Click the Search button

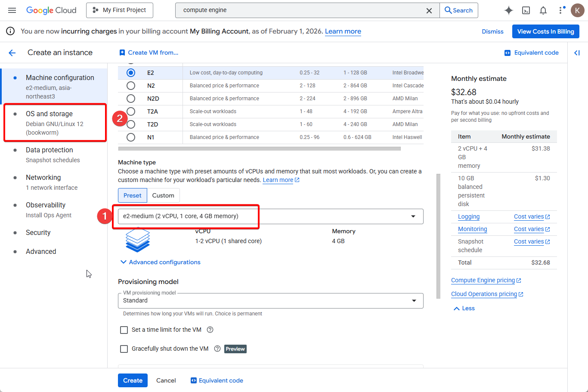pyautogui.click(x=459, y=10)
